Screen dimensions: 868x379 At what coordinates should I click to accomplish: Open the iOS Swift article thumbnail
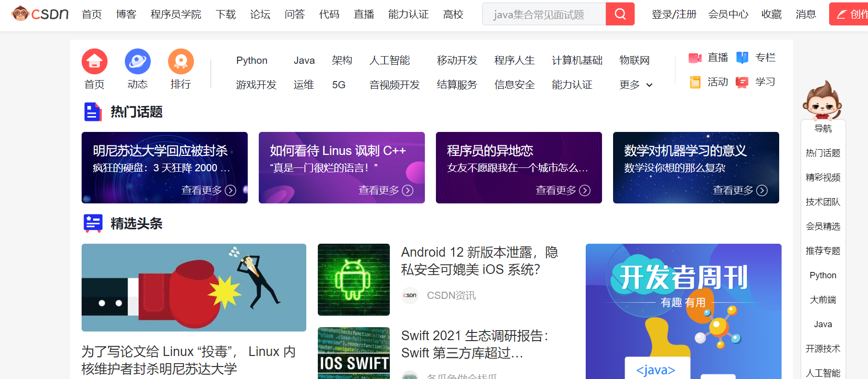[354, 353]
